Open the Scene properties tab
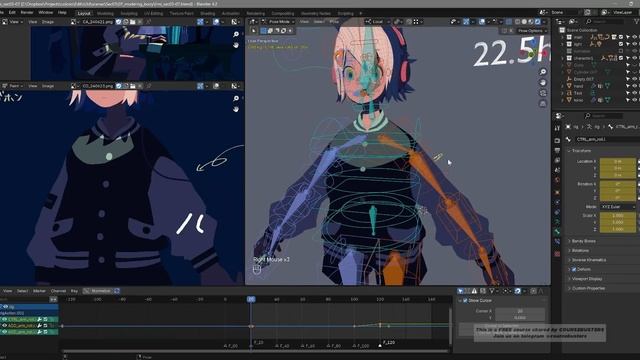640x360 pixels. [x=558, y=170]
